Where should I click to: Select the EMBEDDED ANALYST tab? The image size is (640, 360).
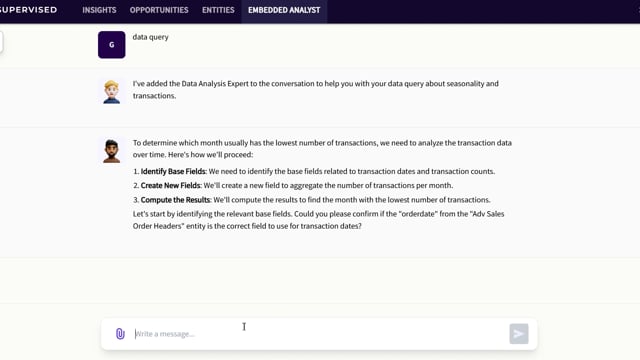284,10
